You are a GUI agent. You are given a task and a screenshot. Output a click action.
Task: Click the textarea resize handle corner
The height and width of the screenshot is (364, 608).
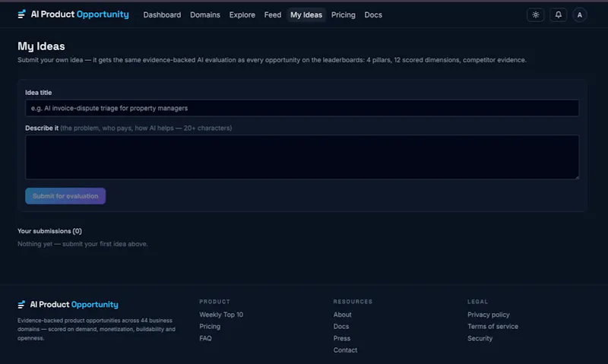(x=577, y=177)
